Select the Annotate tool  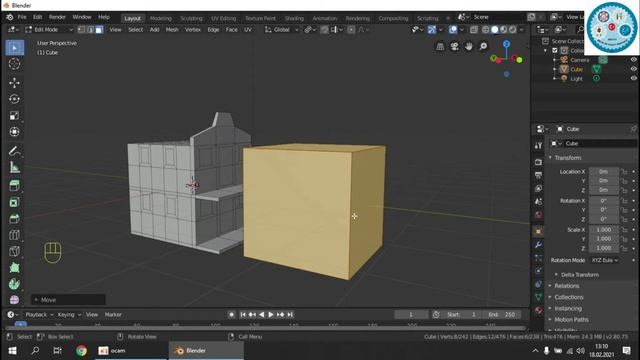coord(15,151)
